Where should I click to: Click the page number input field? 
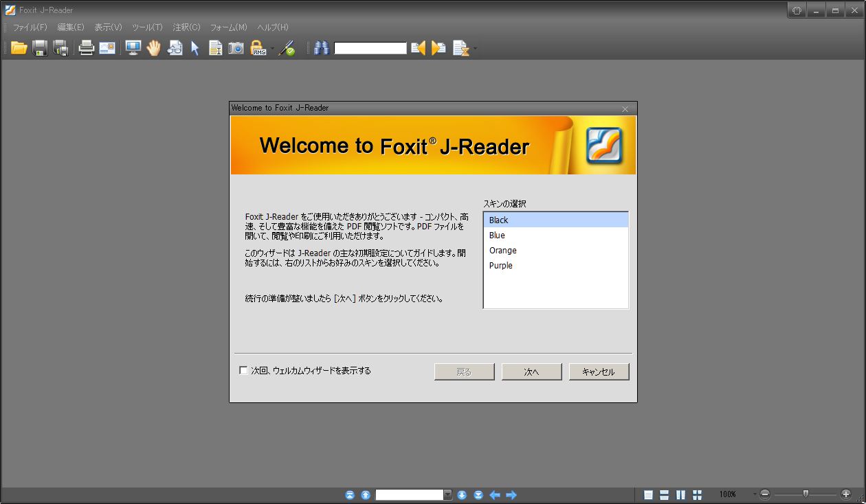point(410,495)
